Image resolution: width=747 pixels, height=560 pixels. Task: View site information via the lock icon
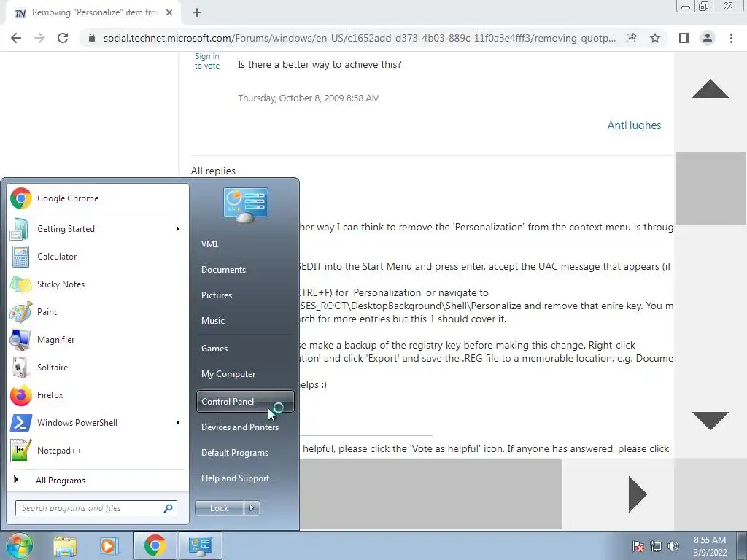92,38
